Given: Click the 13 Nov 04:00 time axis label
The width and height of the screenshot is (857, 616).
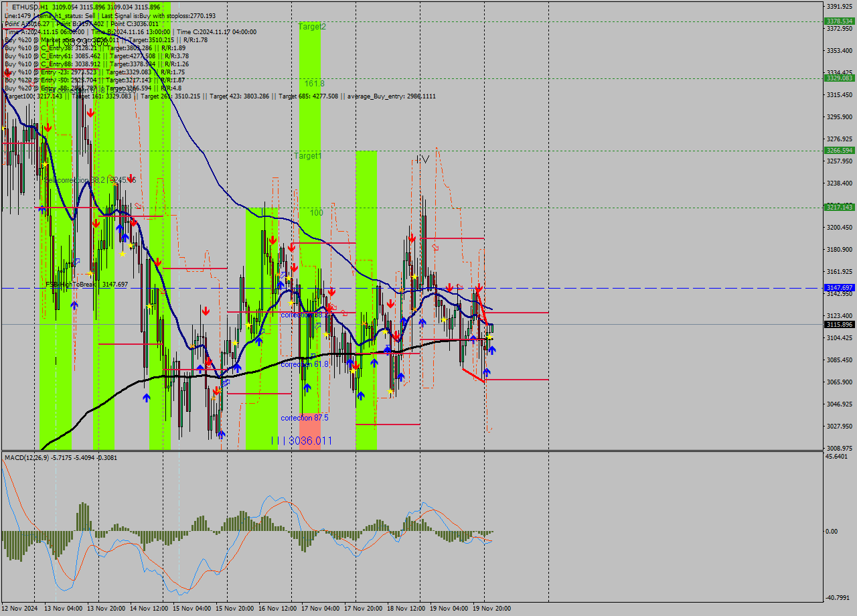Looking at the screenshot, I should tap(62, 609).
